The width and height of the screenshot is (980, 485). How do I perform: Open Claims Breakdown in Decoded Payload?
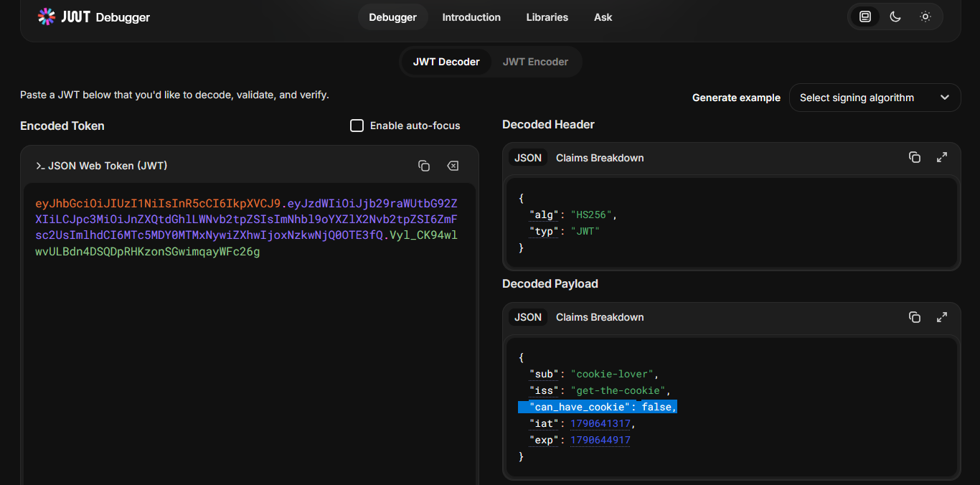600,317
